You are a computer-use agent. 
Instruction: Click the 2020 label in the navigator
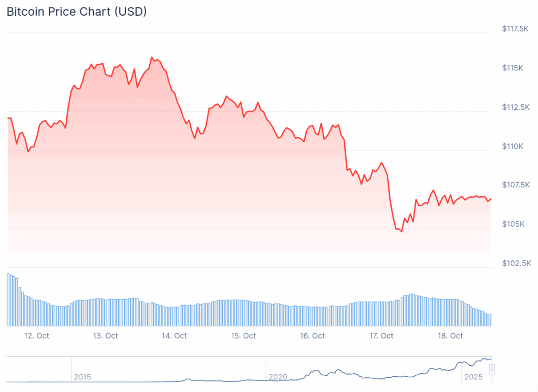point(278,377)
